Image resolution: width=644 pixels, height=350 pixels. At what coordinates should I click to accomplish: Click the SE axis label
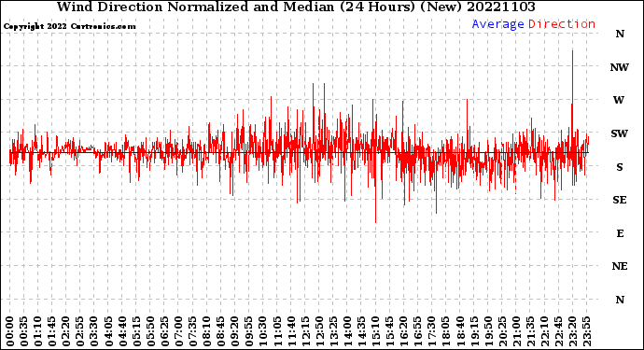point(620,200)
